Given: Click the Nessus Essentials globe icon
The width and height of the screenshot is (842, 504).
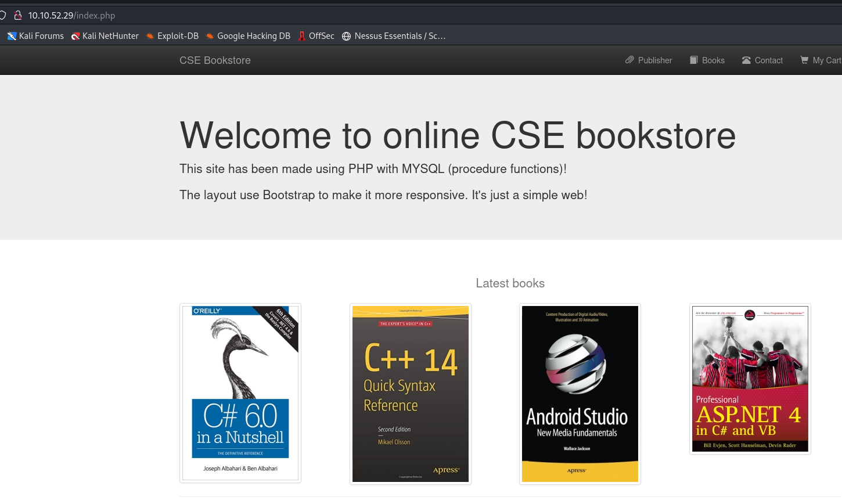Looking at the screenshot, I should [x=347, y=36].
